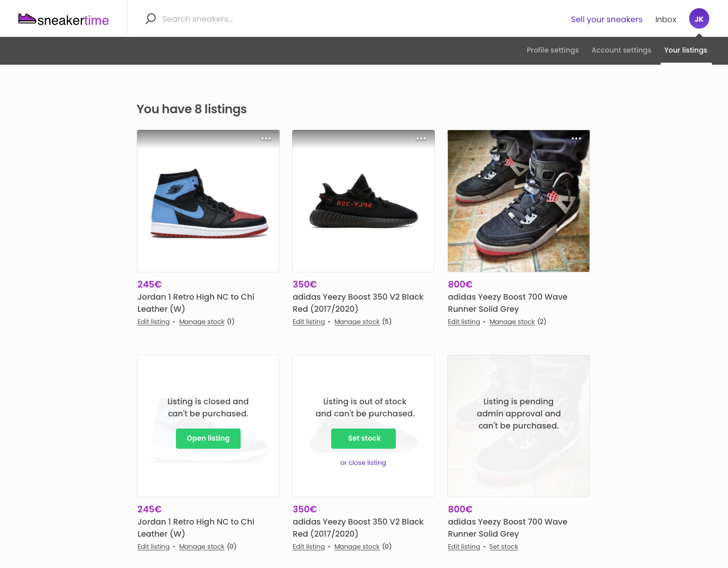Open options menu on Jordan 1 listing card

pyautogui.click(x=266, y=138)
